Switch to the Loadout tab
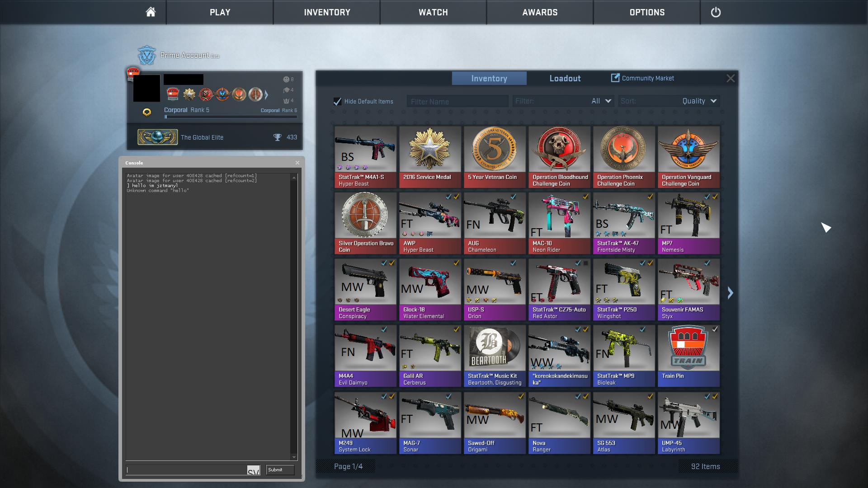The width and height of the screenshot is (868, 488). click(x=565, y=78)
